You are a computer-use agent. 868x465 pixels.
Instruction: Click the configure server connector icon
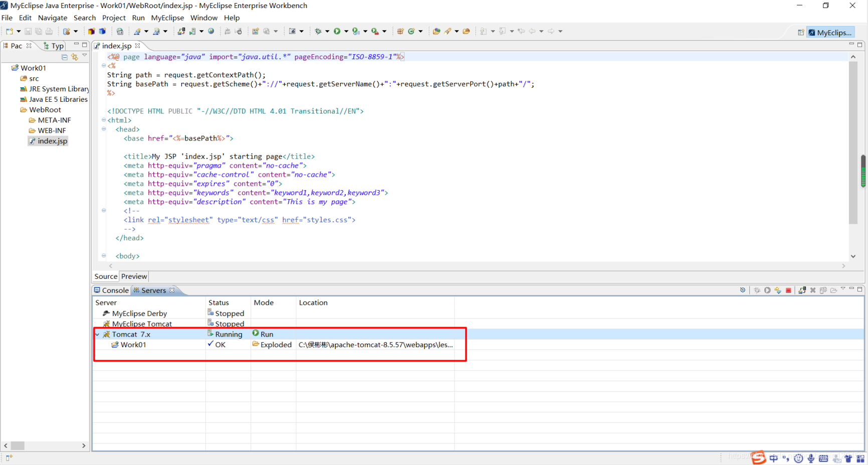[743, 290]
